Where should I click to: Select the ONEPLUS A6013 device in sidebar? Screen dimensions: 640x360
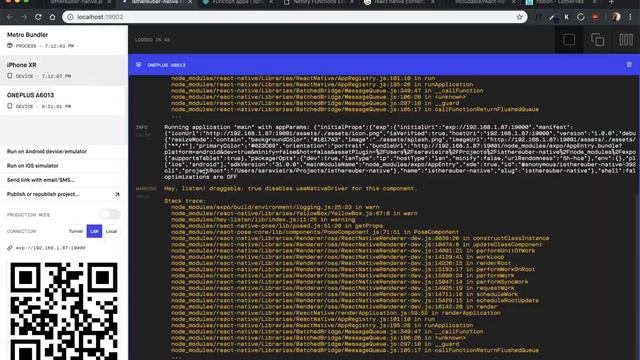pos(64,100)
